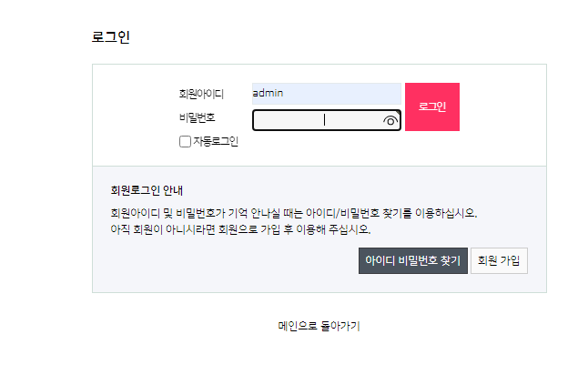Screen dimensions: 588x385
Task: Go to 회원 가입 page
Action: (x=499, y=260)
